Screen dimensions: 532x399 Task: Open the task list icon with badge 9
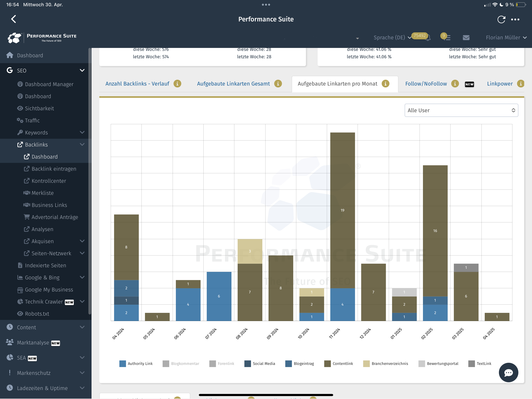447,38
